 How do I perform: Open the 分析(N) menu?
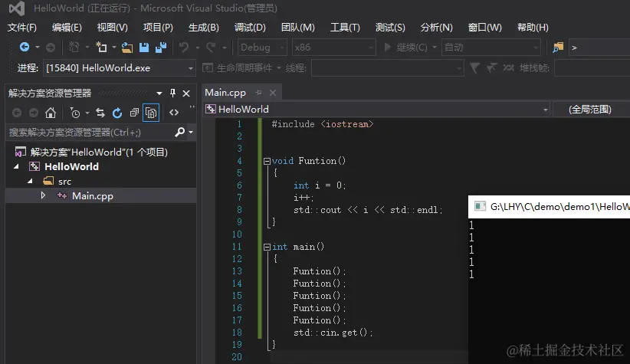tap(436, 28)
